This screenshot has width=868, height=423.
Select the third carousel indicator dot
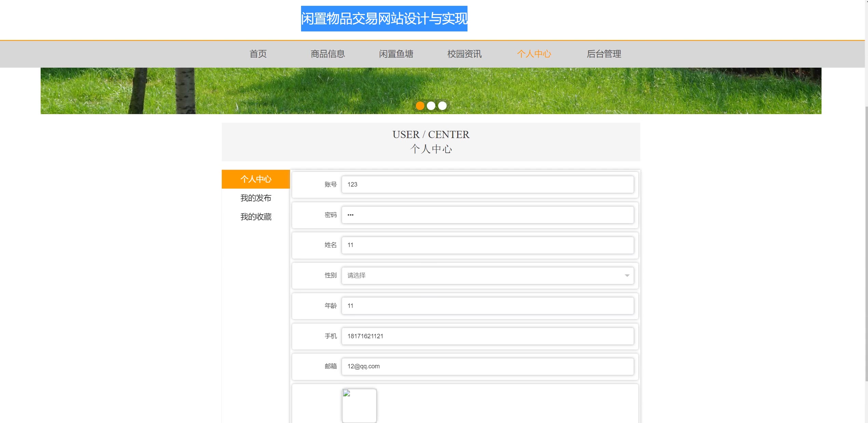442,106
